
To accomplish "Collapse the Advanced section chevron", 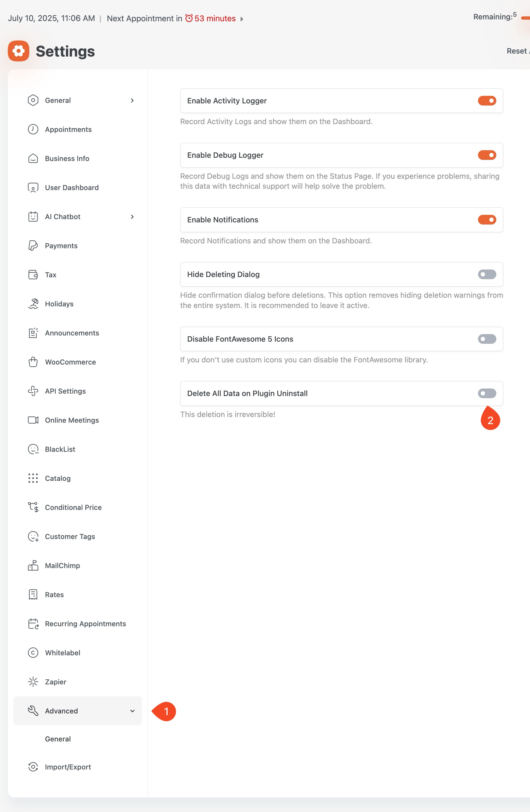I will (132, 711).
